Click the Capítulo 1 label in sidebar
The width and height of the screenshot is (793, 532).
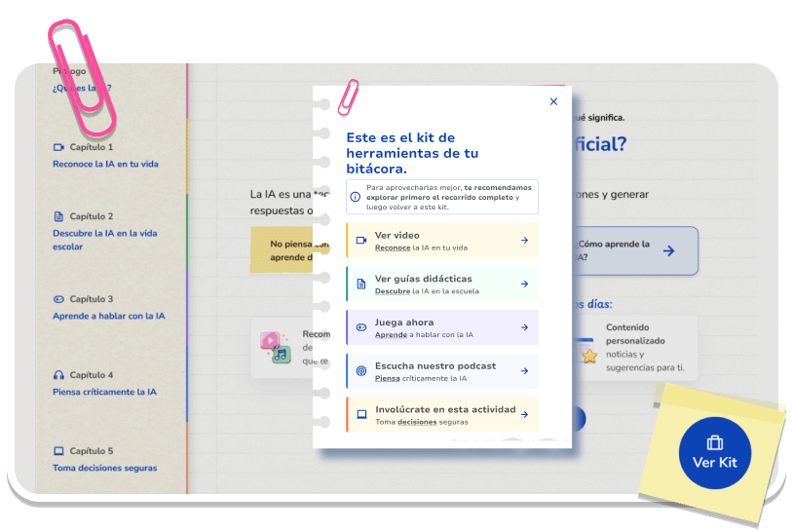click(x=91, y=147)
